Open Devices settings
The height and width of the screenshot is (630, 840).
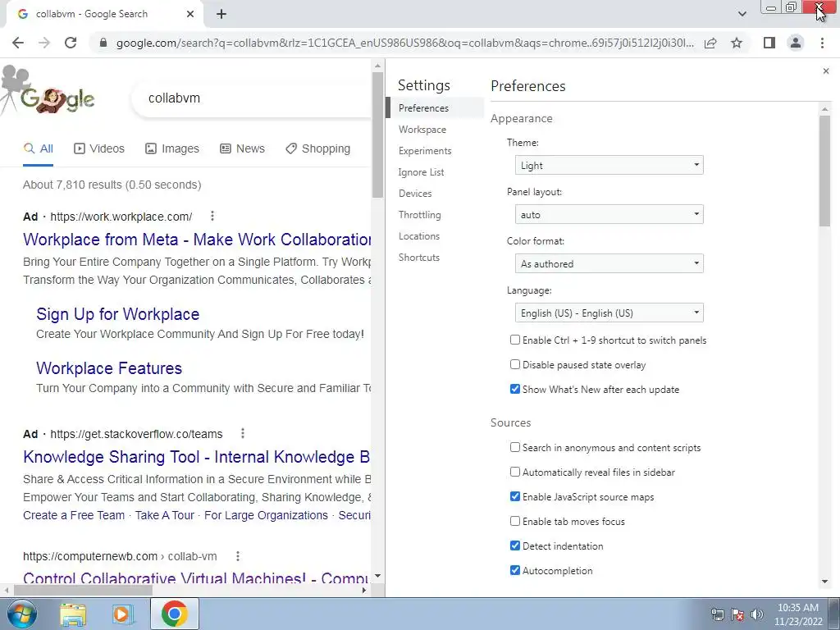415,194
